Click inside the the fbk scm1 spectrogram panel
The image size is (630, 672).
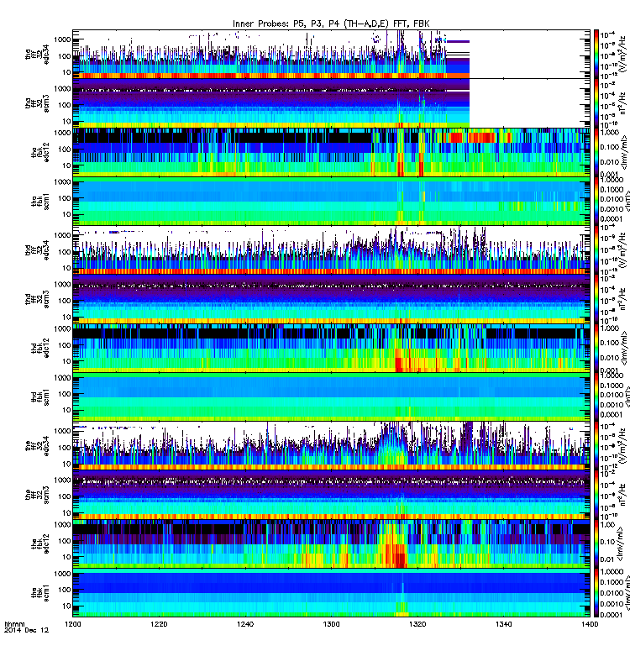pos(331,593)
